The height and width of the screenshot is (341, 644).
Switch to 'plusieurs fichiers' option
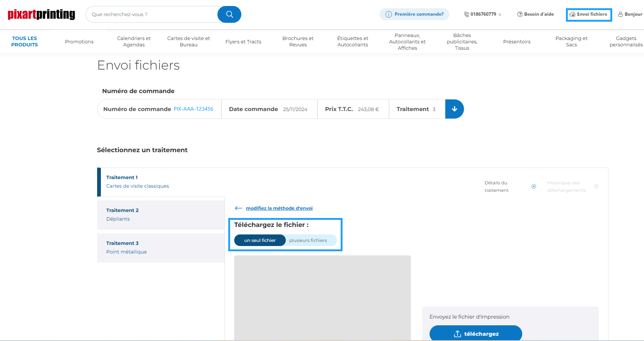pyautogui.click(x=308, y=240)
